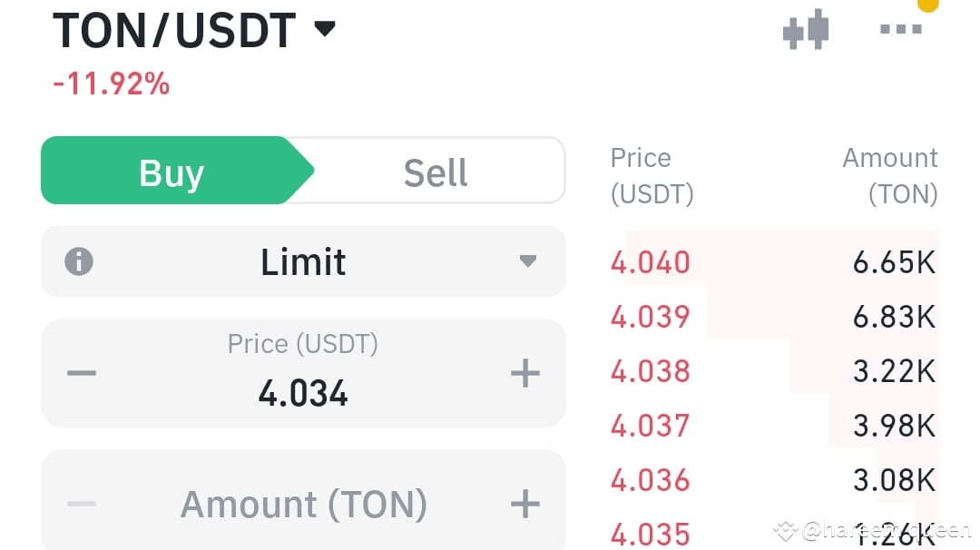Pick the 4.038 sell order price
Image resolution: width=980 pixels, height=550 pixels.
[x=651, y=371]
